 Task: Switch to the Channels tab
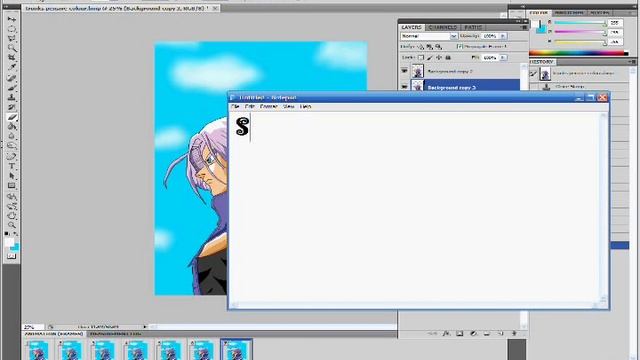pos(443,27)
